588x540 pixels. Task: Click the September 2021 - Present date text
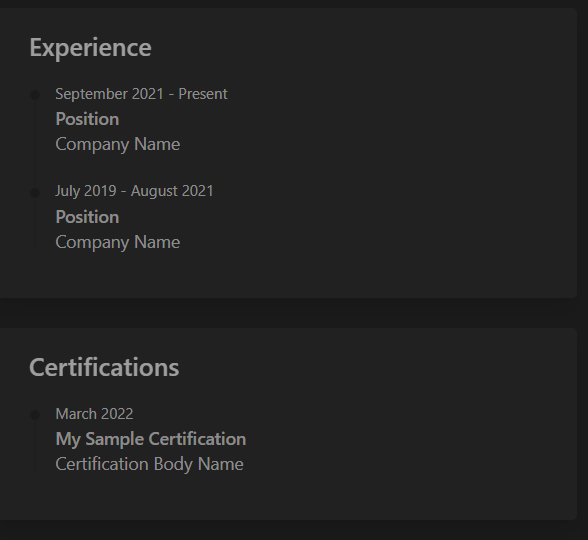click(141, 94)
